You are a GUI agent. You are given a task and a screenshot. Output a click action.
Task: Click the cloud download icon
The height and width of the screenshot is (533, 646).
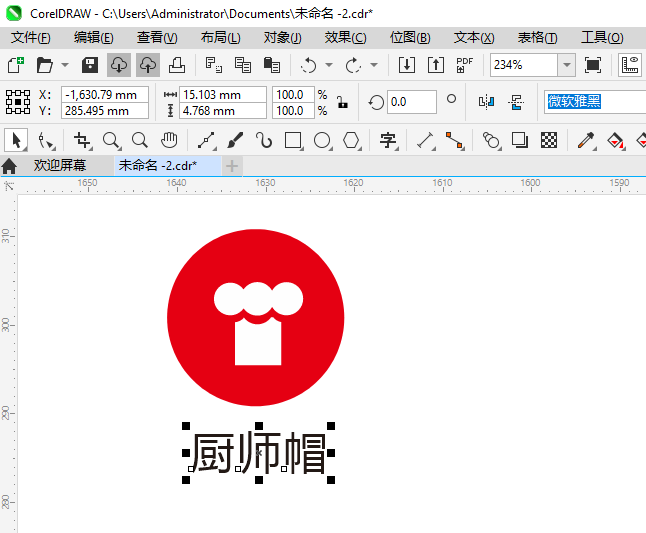click(119, 65)
